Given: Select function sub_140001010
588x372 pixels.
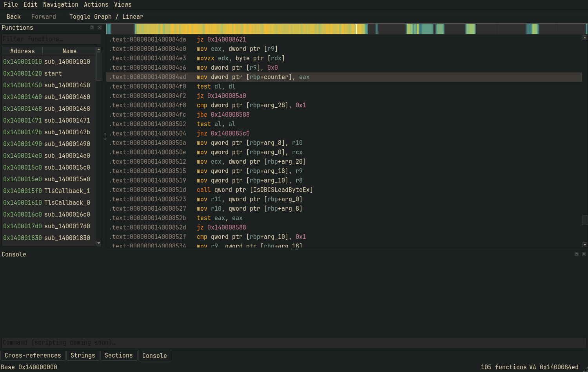Looking at the screenshot, I should click(x=49, y=62).
